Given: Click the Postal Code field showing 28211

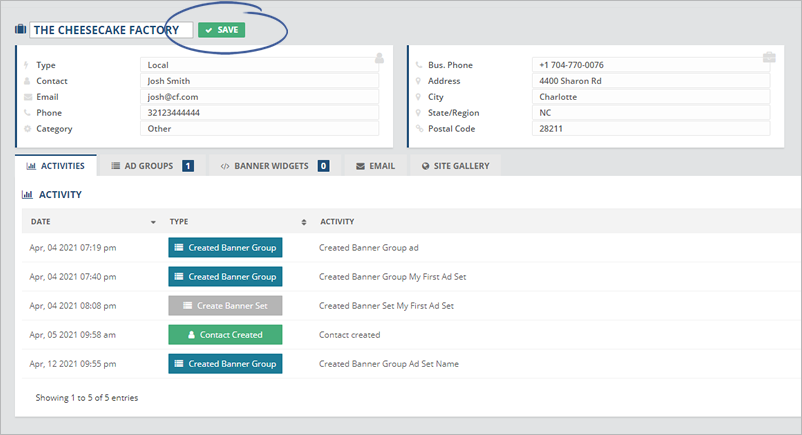Looking at the screenshot, I should tap(650, 129).
